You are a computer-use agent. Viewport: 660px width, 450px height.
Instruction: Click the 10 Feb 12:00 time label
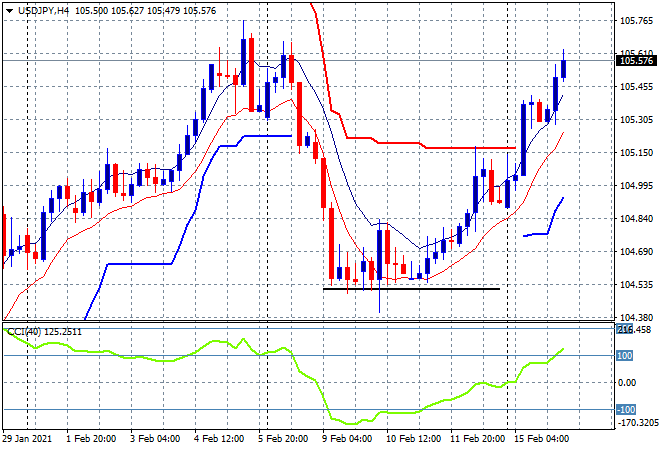[x=413, y=439]
